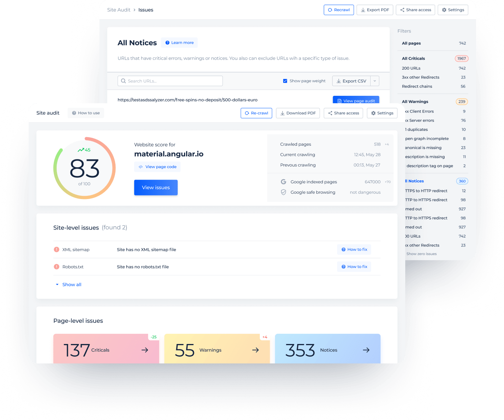The height and width of the screenshot is (420, 504).
Task: Click the shield icon beside Google safe browsing
Action: point(283,192)
